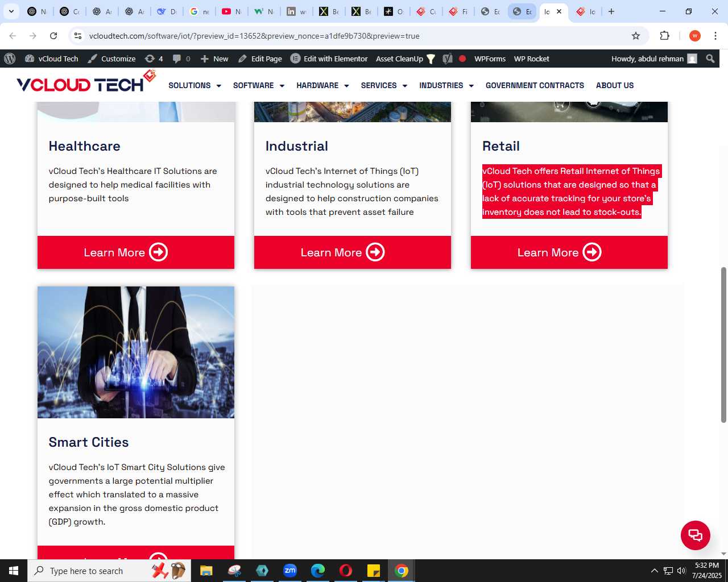
Task: Click Learn More under Retail
Action: coord(569,252)
